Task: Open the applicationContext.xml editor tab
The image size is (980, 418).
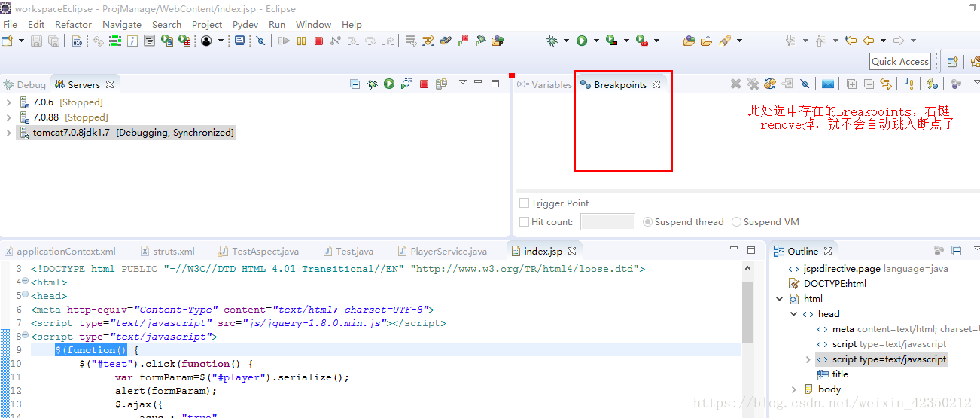Action: (x=60, y=252)
